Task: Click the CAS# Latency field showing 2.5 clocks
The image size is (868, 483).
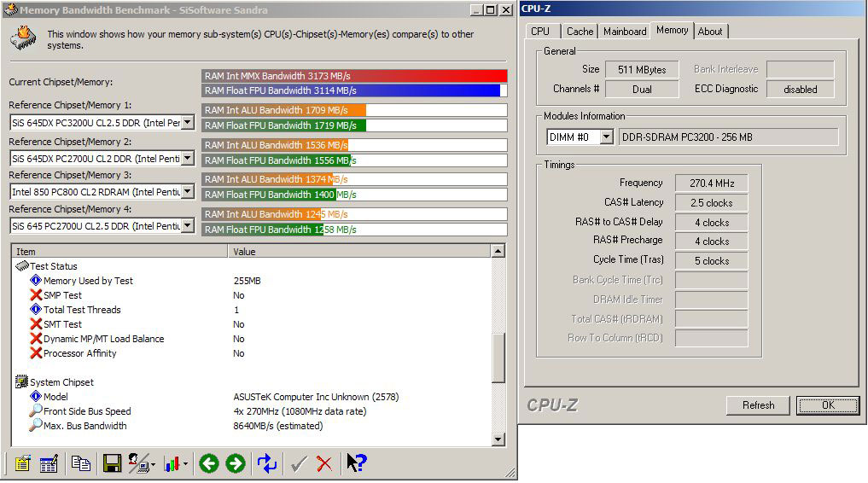Action: click(711, 202)
